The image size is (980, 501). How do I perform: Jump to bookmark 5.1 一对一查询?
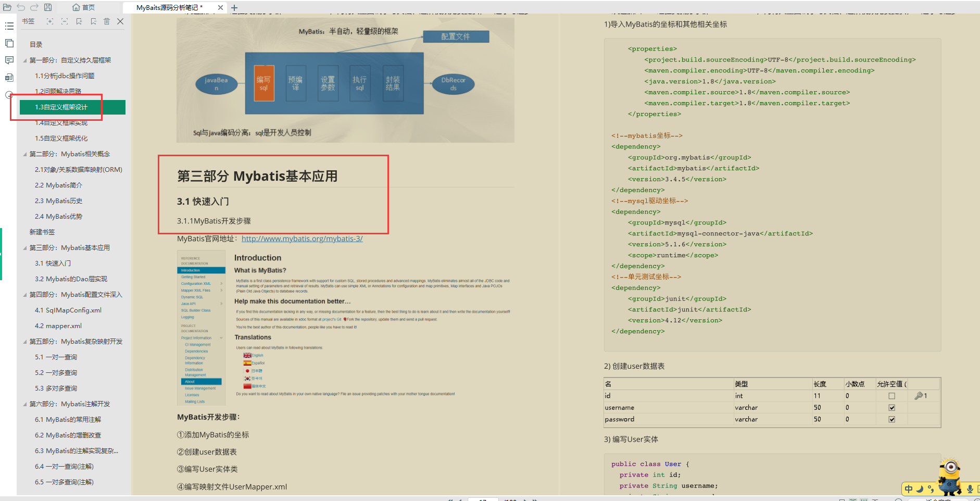coord(56,357)
